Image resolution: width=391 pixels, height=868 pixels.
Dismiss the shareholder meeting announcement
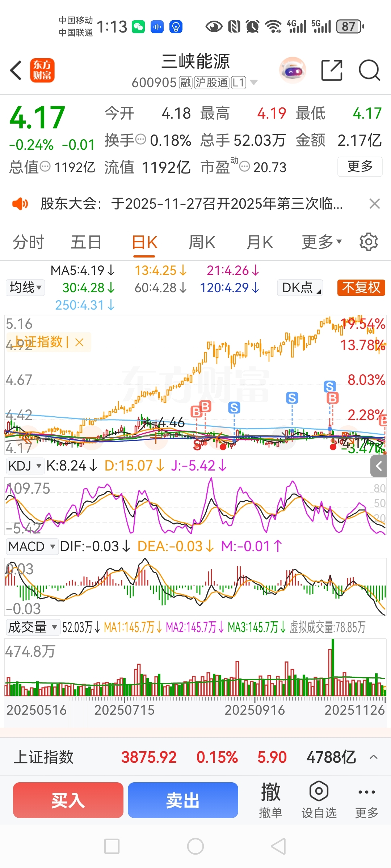(375, 204)
